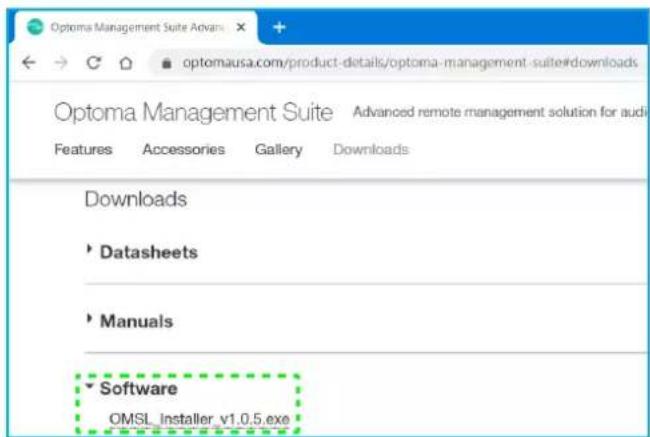Open a new tab with plus icon
Image resolution: width=650 pixels, height=437 pixels.
pos(279,27)
